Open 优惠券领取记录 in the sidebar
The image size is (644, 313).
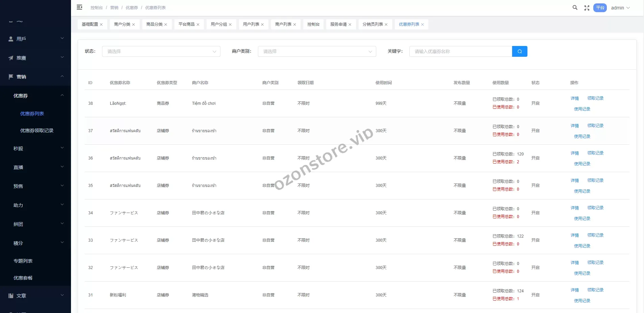coord(37,130)
